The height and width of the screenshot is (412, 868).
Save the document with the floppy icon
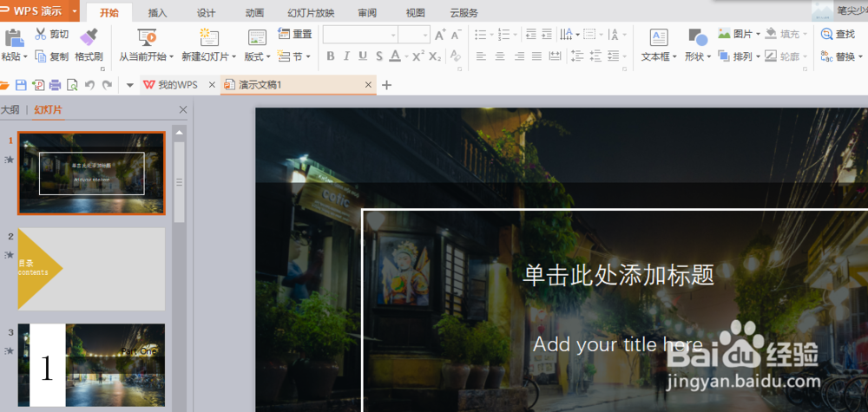pyautogui.click(x=21, y=85)
